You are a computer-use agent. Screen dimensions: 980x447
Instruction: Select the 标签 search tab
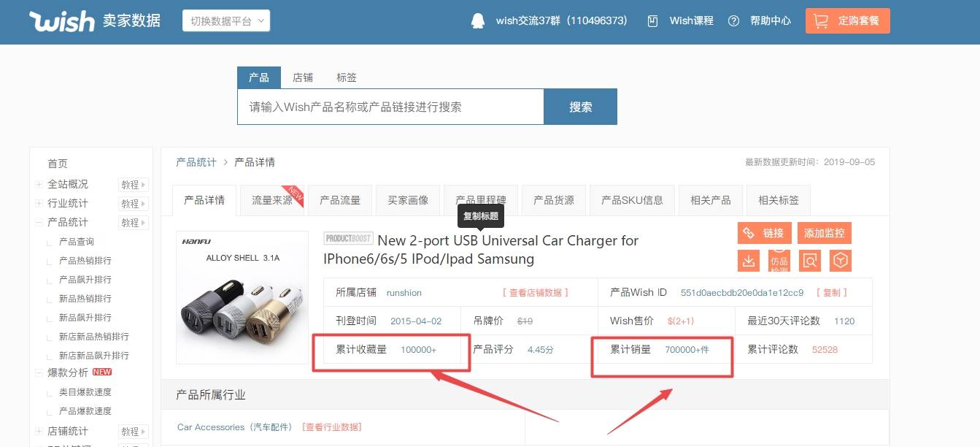347,77
